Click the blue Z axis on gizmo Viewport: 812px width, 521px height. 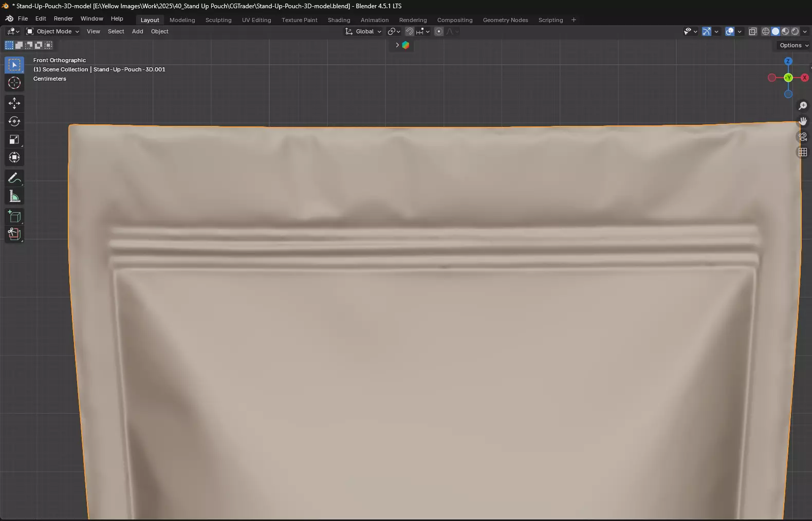pos(788,61)
